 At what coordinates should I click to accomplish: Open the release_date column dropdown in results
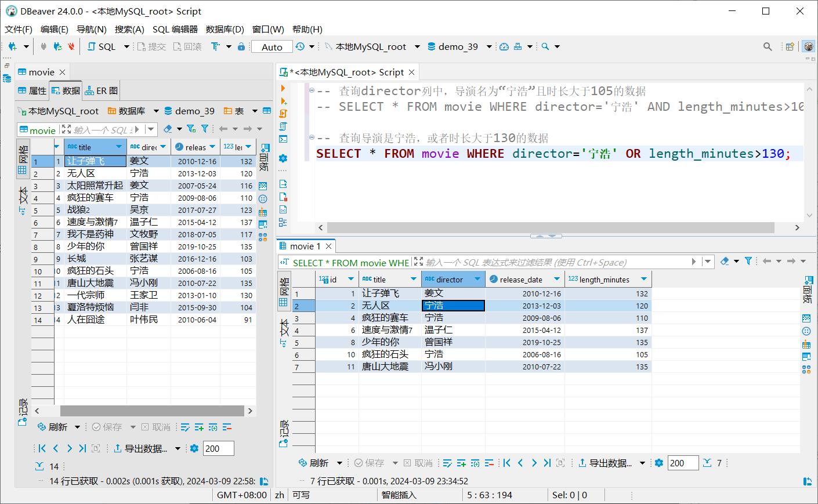[x=557, y=279]
